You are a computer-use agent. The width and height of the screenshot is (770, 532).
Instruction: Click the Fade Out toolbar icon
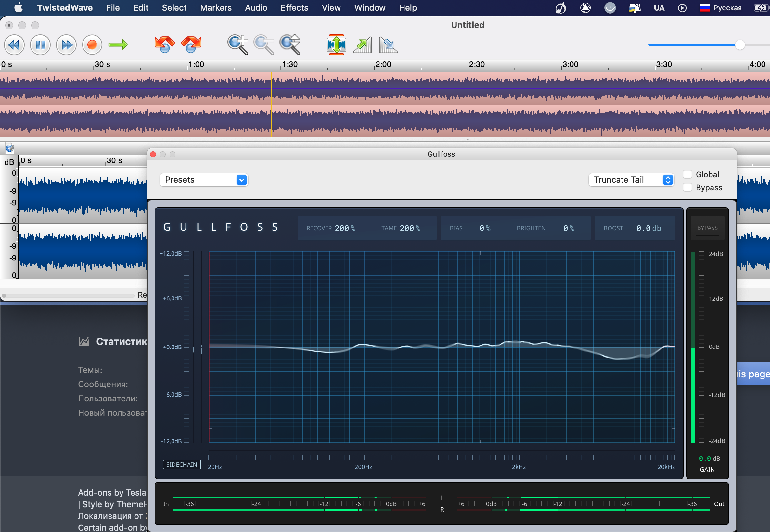click(x=388, y=45)
